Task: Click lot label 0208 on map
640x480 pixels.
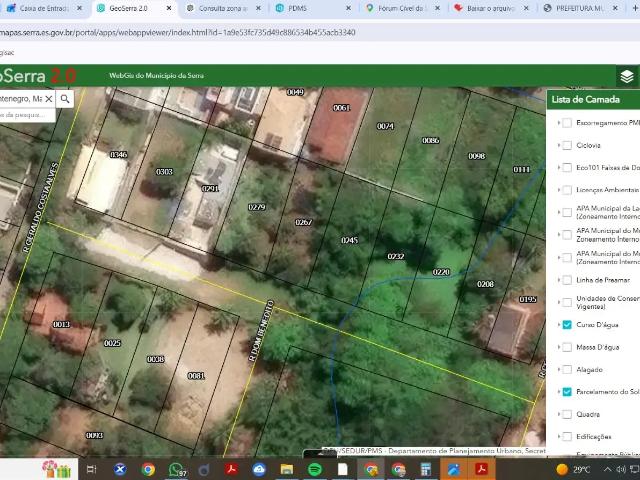Action: pyautogui.click(x=485, y=284)
